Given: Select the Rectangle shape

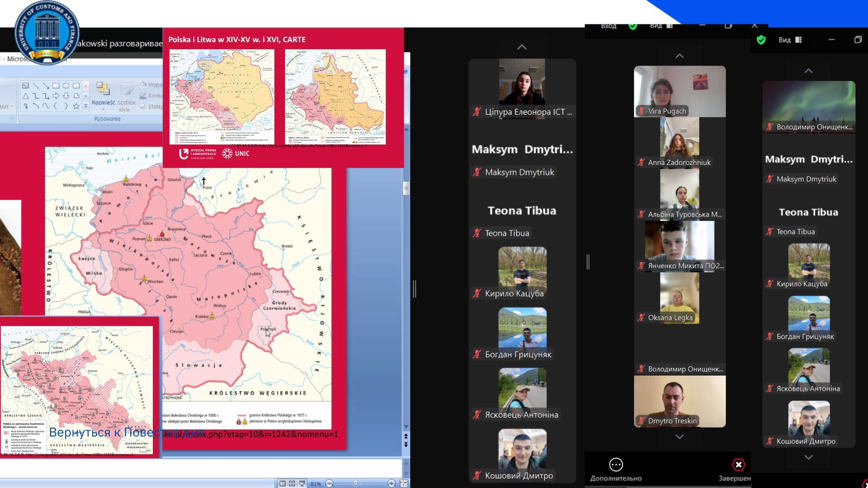Looking at the screenshot, I should click(56, 86).
